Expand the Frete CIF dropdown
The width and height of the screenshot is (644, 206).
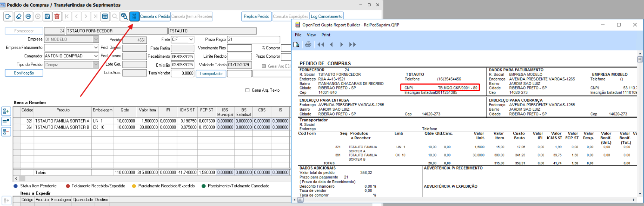pos(191,39)
